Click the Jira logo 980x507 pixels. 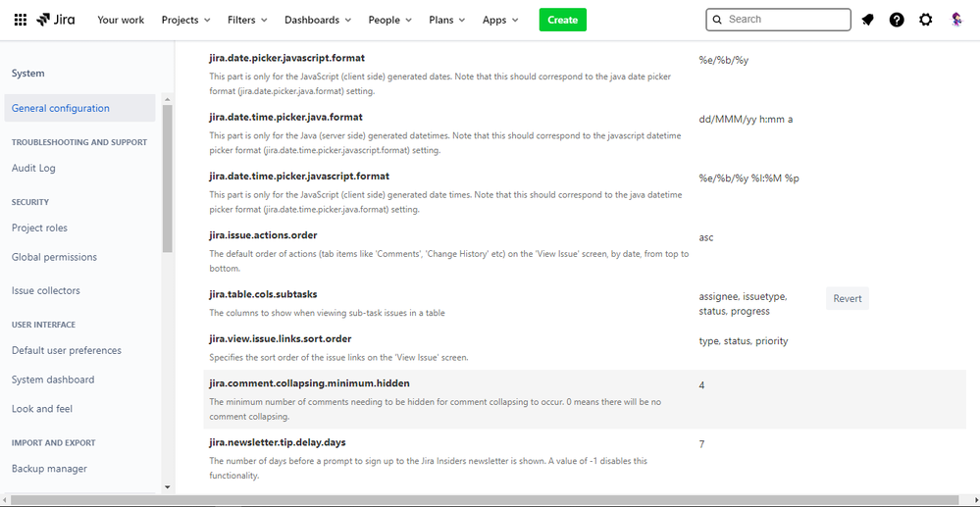point(56,20)
